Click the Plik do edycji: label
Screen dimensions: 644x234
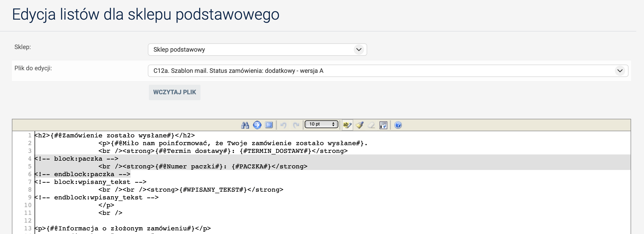pyautogui.click(x=33, y=68)
